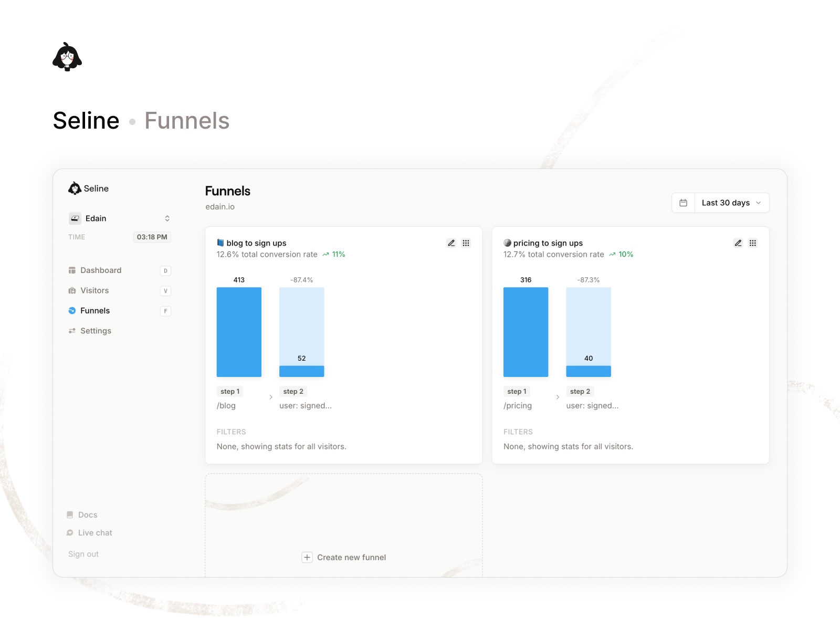Click the edit pencil on blog funnel

point(451,243)
